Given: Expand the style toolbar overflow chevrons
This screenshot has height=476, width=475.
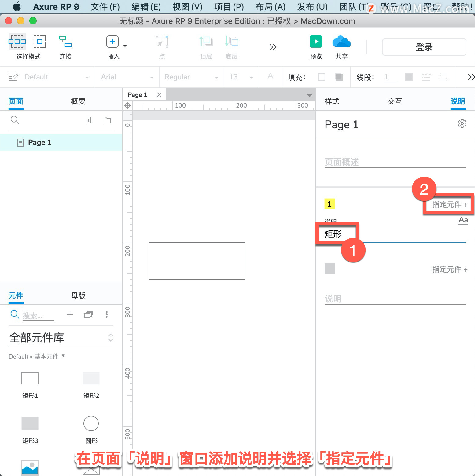Looking at the screenshot, I should pos(471,77).
